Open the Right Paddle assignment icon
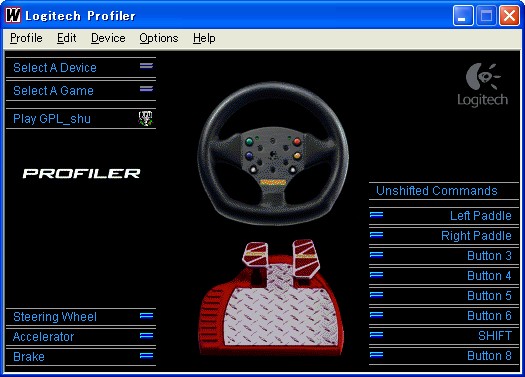525x377 pixels. 376,235
